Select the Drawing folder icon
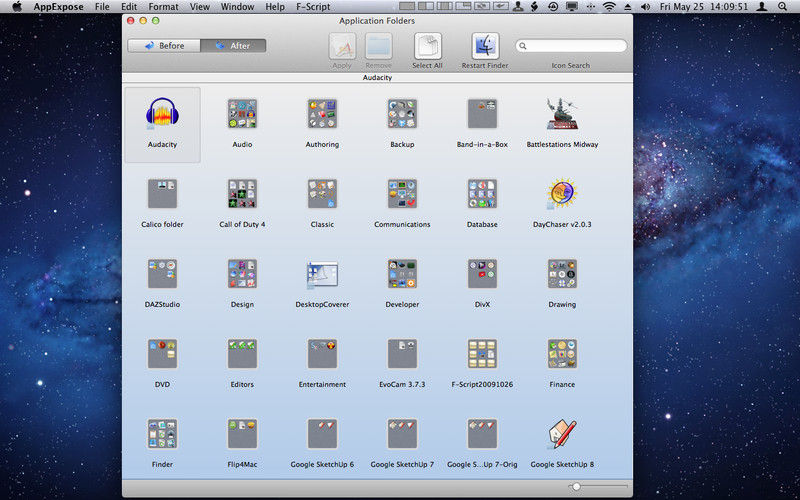Viewport: 800px width, 500px height. tap(562, 273)
